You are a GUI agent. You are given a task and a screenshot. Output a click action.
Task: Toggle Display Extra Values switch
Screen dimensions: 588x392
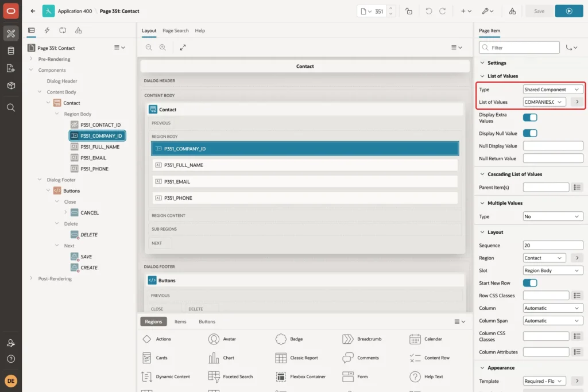530,117
